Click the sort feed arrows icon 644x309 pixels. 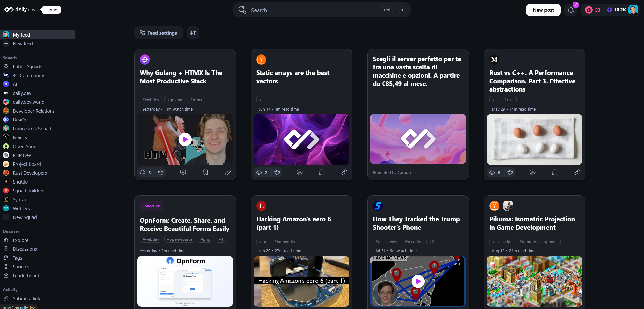click(193, 33)
